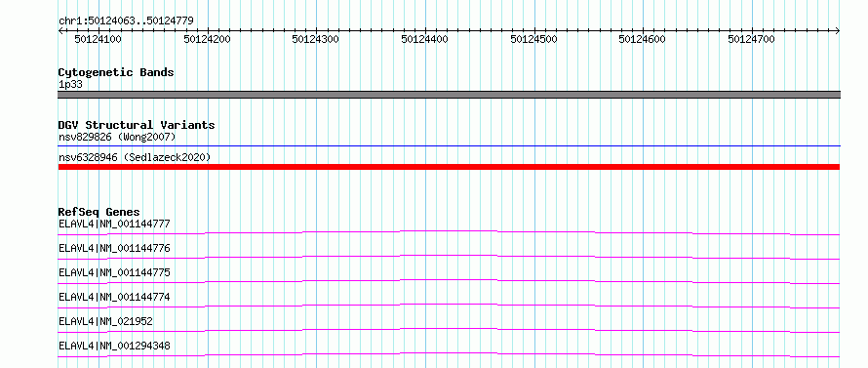Select the 1p33 band label
This screenshot has height=368, width=868.
click(70, 85)
